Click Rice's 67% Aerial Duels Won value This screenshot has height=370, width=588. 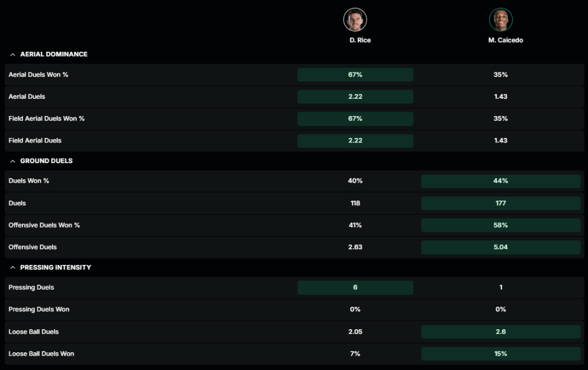[355, 75]
